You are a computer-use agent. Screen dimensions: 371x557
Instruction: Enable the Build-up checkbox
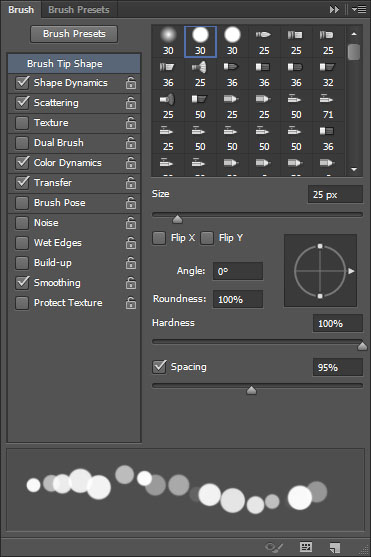[22, 263]
